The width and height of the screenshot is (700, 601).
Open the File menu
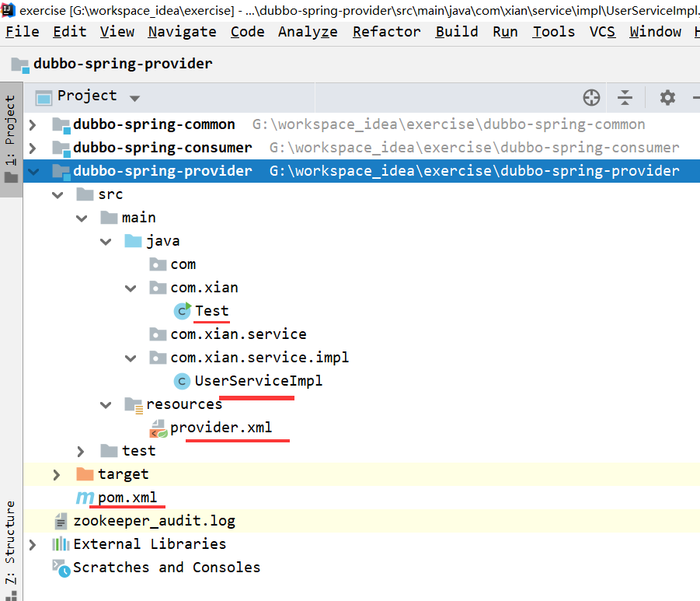[23, 32]
